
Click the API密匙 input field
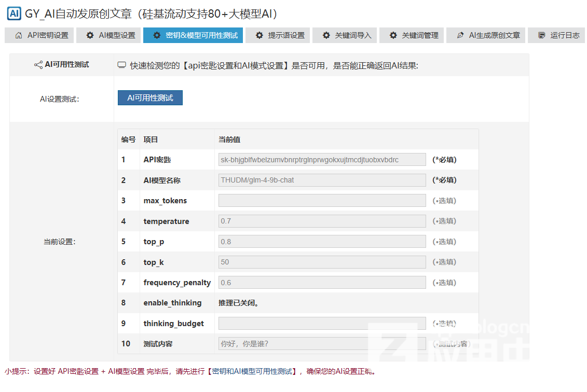[x=322, y=160]
